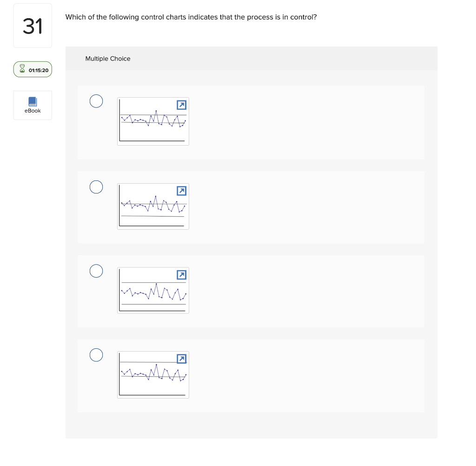Image resolution: width=476 pixels, height=466 pixels.
Task: Click the second answer's chart thumbnail
Action: pyautogui.click(x=153, y=206)
